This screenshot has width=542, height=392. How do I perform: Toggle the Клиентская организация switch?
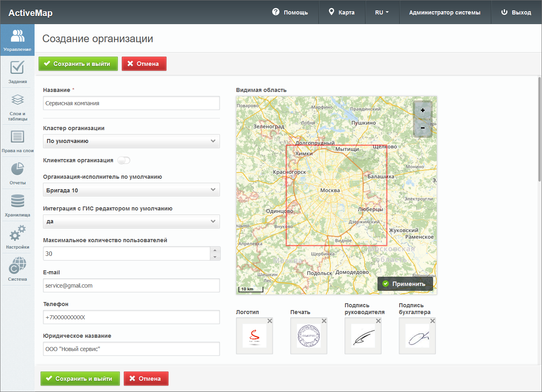pyautogui.click(x=124, y=161)
